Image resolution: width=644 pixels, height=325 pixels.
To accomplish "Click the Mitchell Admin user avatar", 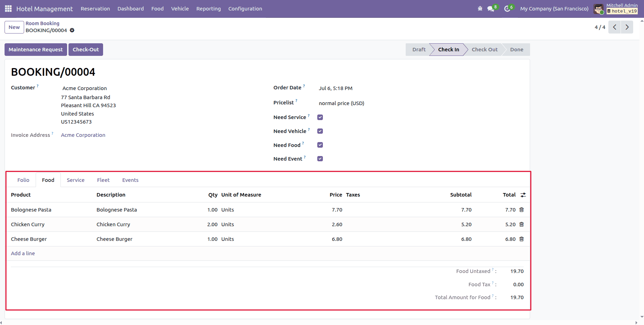I will [x=599, y=9].
